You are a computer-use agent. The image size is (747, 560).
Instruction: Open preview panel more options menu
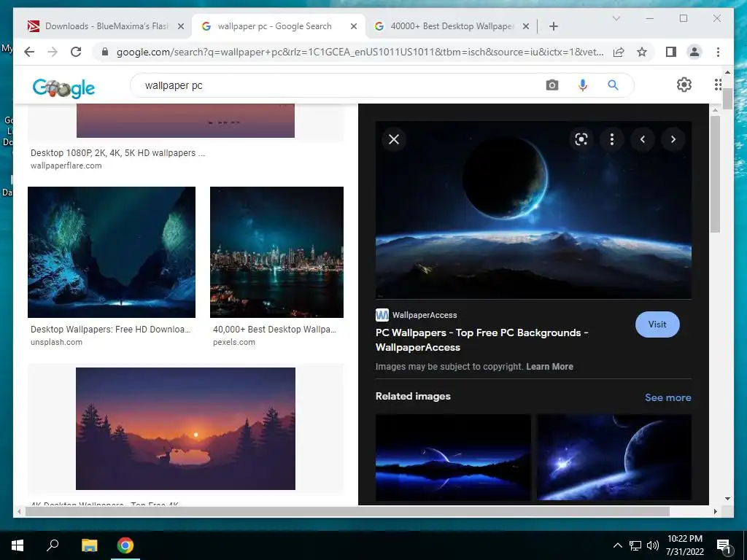tap(612, 139)
